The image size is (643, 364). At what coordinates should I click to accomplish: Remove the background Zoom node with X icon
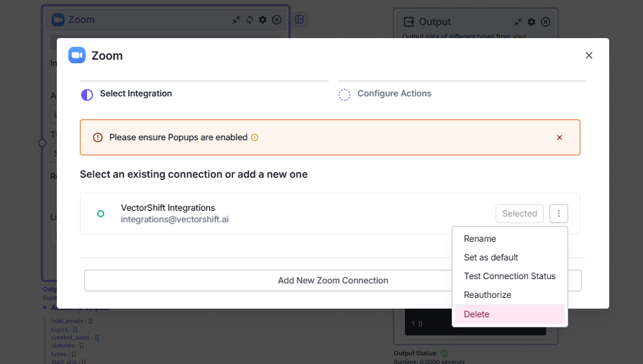(x=277, y=19)
